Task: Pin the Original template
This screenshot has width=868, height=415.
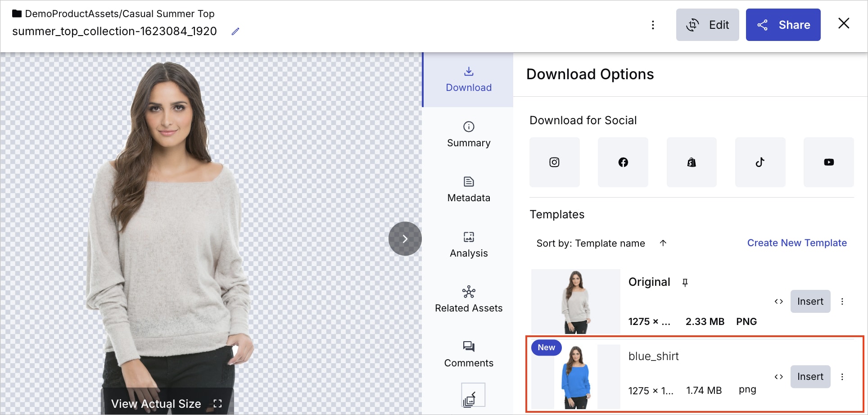Action: [685, 282]
